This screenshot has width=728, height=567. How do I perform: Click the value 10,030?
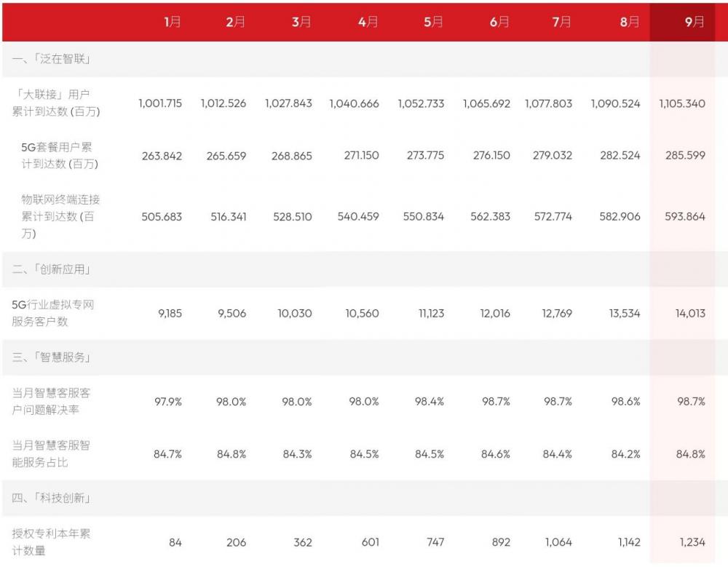pos(295,314)
